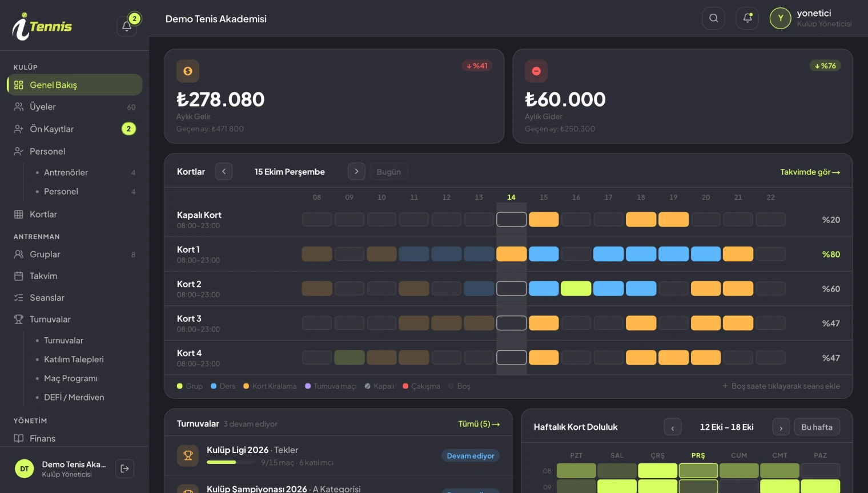Open notifications bell beside the search icon
Viewport: 868px width, 493px height.
click(747, 18)
